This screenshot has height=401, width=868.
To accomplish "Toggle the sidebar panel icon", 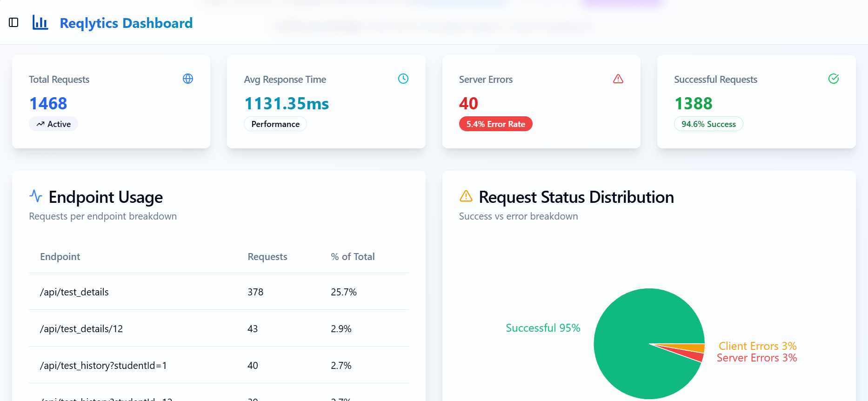I will (13, 22).
